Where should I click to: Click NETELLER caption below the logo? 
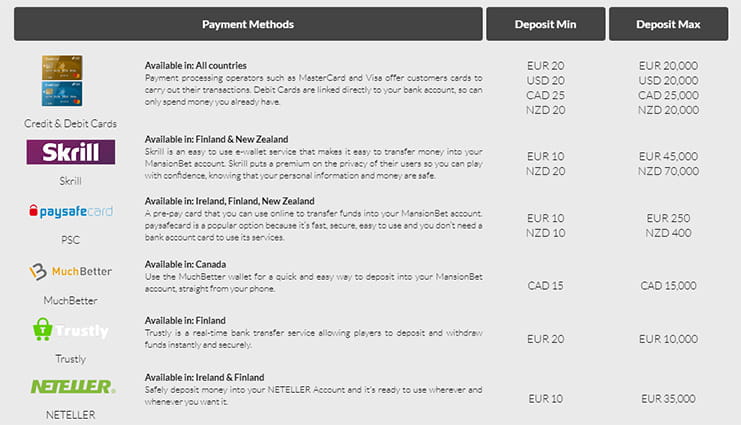tap(70, 415)
